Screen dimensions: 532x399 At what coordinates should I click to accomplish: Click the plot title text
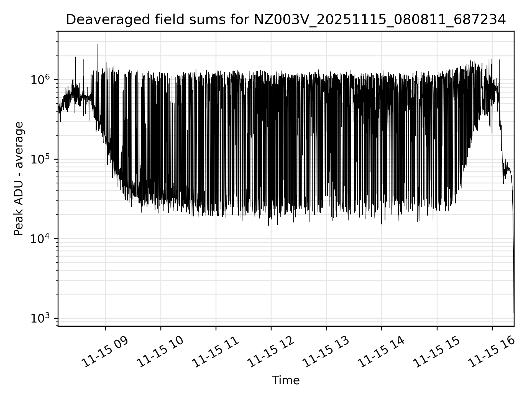tap(286, 20)
